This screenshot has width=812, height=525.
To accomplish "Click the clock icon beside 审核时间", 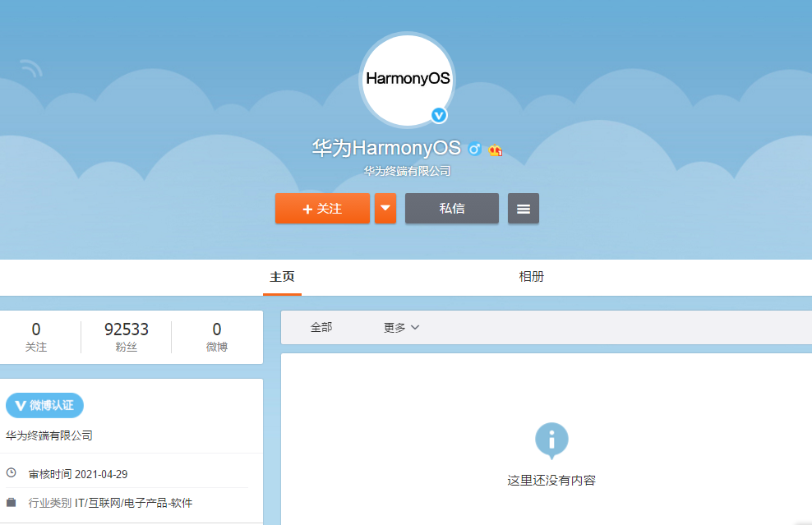I will pyautogui.click(x=11, y=472).
